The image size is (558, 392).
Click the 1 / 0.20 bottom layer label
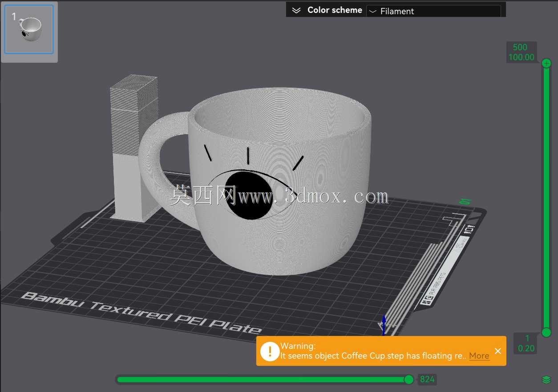click(x=526, y=343)
